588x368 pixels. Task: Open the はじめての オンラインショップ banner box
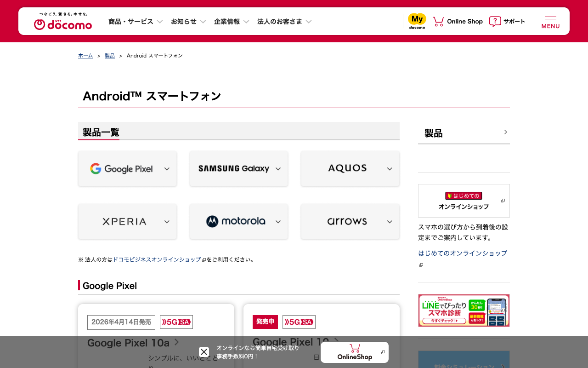point(464,201)
